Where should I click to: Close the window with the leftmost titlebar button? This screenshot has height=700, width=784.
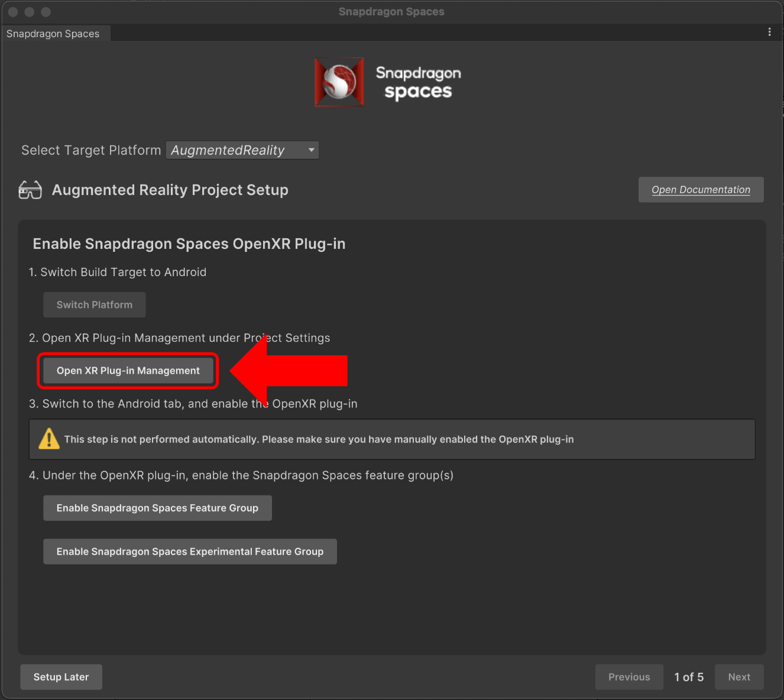13,12
